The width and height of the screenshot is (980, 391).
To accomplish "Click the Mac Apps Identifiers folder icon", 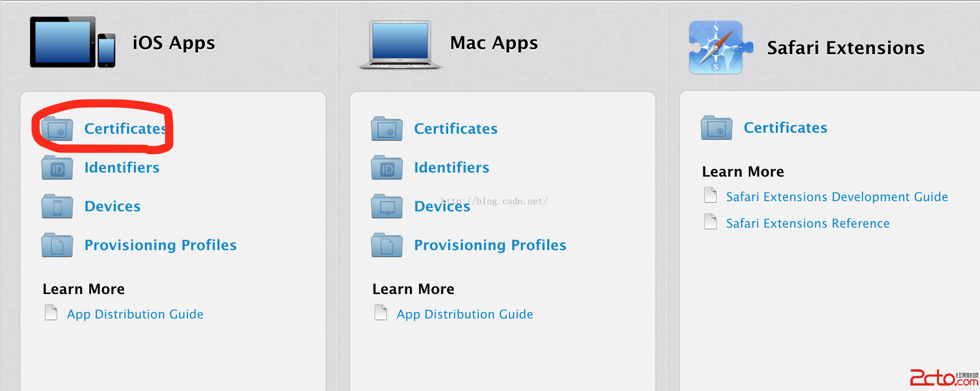I will [387, 168].
